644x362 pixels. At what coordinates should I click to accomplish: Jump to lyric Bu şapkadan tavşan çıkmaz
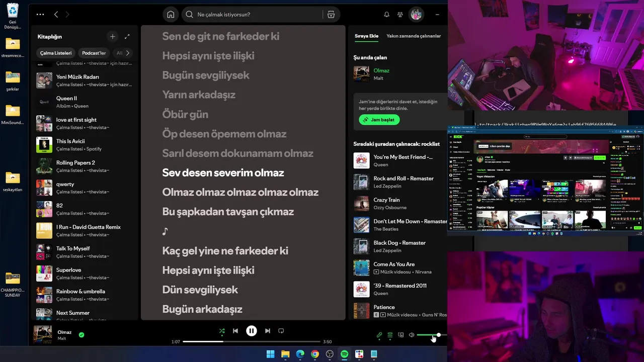228,212
